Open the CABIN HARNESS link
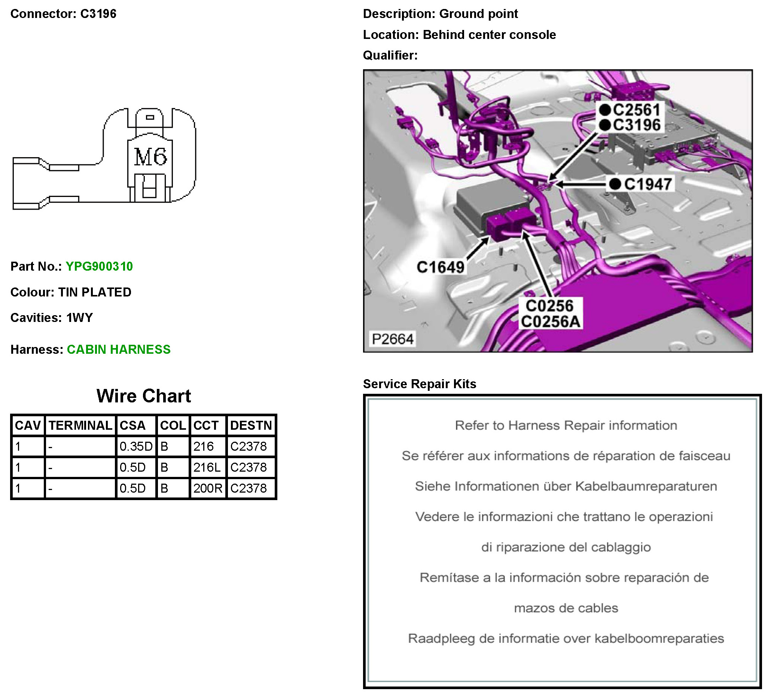The height and width of the screenshot is (700, 774). click(x=118, y=349)
